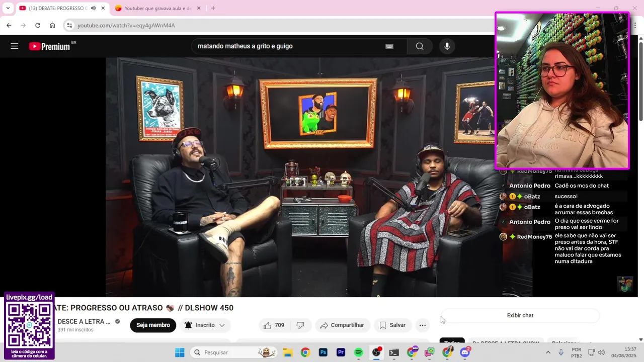Open Spotify from the taskbar
Screen dimensions: 644x362
point(358,352)
